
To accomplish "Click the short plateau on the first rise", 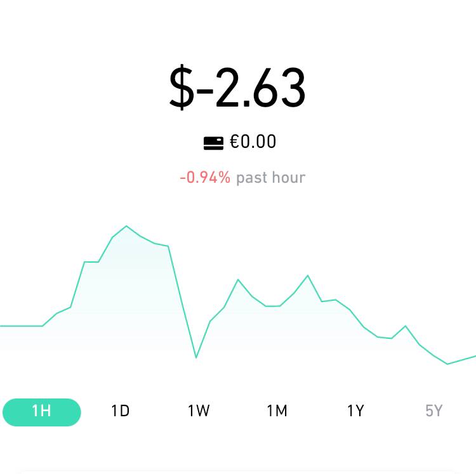I will (91, 261).
